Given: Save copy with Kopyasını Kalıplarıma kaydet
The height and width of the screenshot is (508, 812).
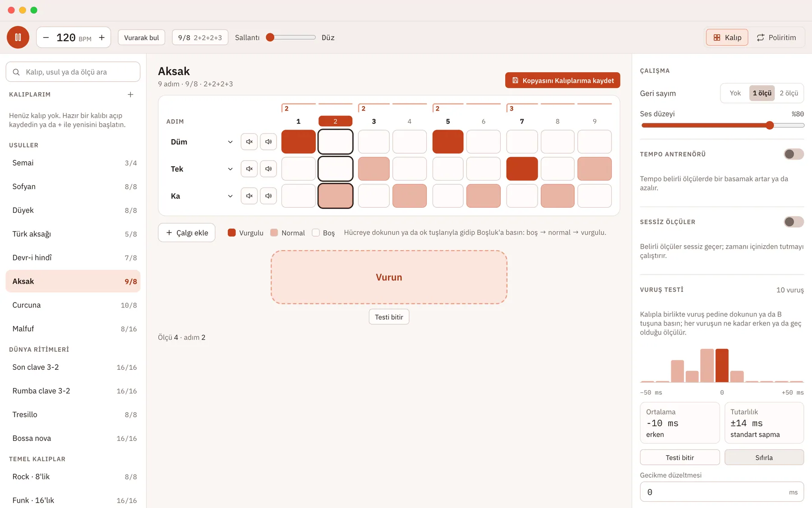Looking at the screenshot, I should click(x=563, y=80).
